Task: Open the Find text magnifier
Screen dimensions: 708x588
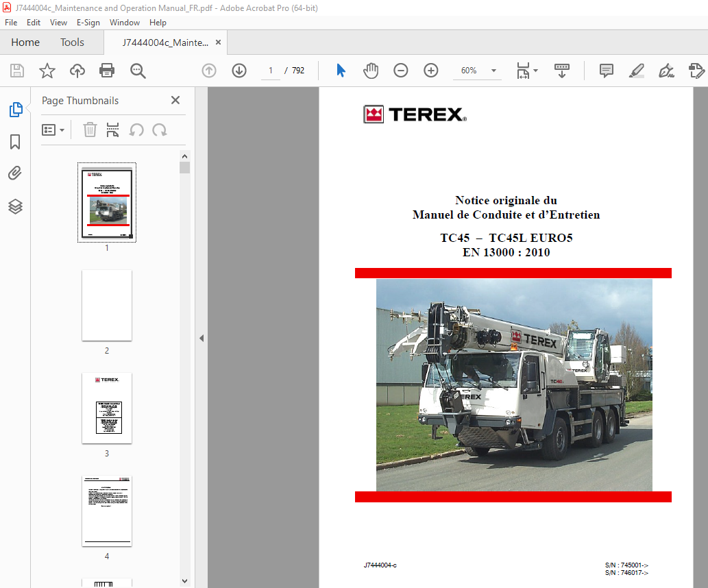Action: click(138, 71)
